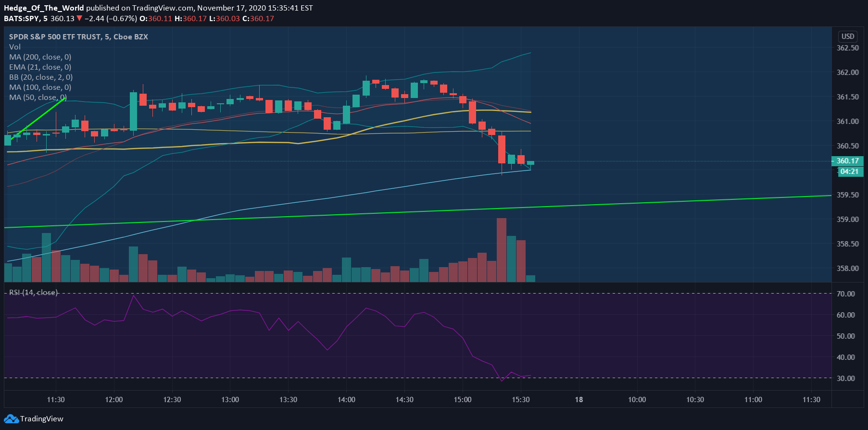Click the 13:30 time axis label
Viewport: 868px width, 430px height.
289,400
